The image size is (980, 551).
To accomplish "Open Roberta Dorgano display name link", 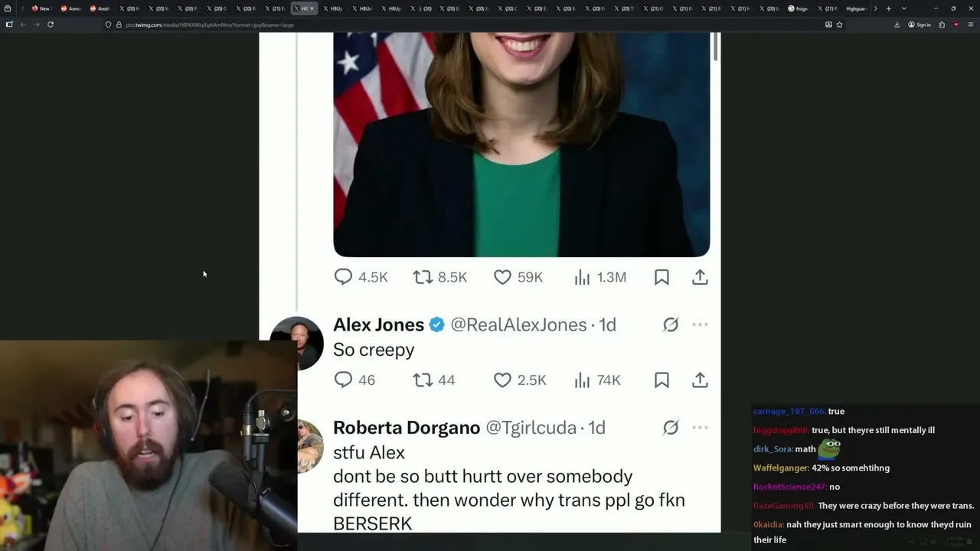I will tap(407, 427).
